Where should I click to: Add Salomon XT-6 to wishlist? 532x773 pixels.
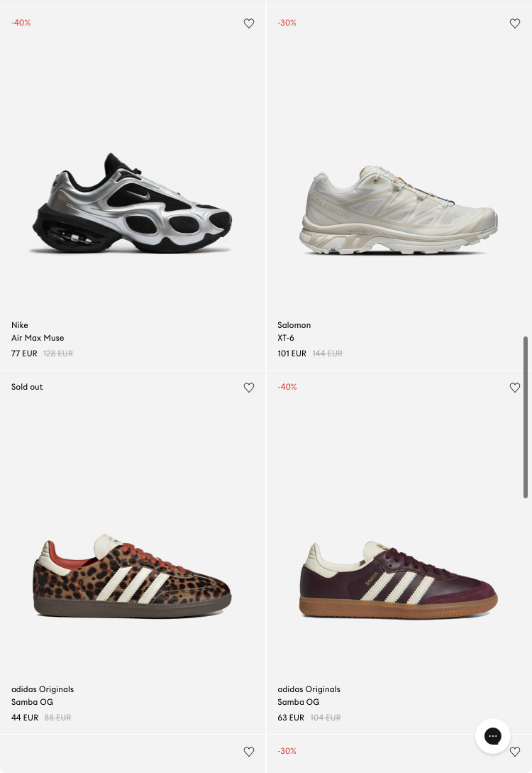(x=515, y=23)
